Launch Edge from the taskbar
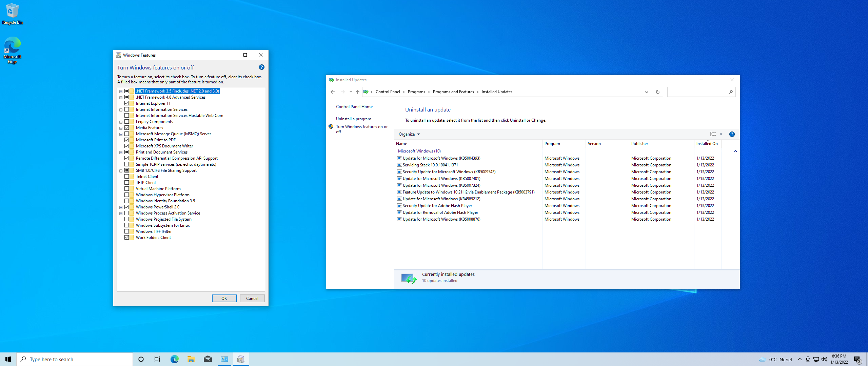868x366 pixels. (174, 359)
